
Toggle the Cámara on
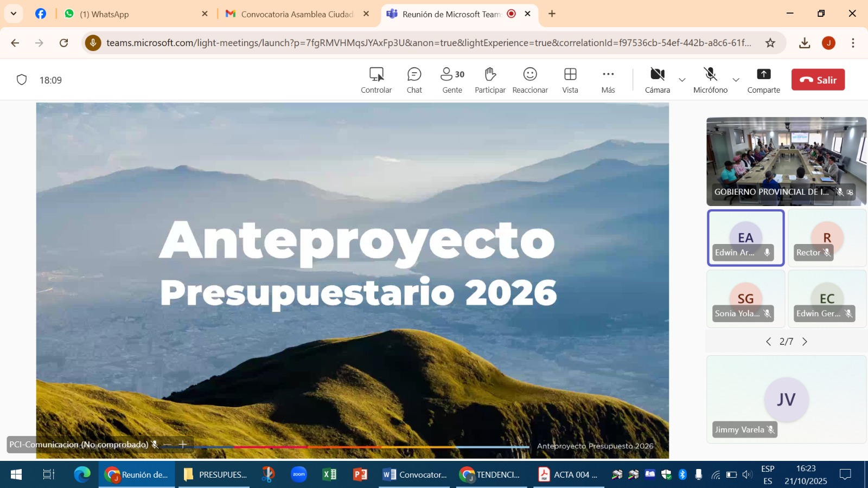[x=657, y=80]
